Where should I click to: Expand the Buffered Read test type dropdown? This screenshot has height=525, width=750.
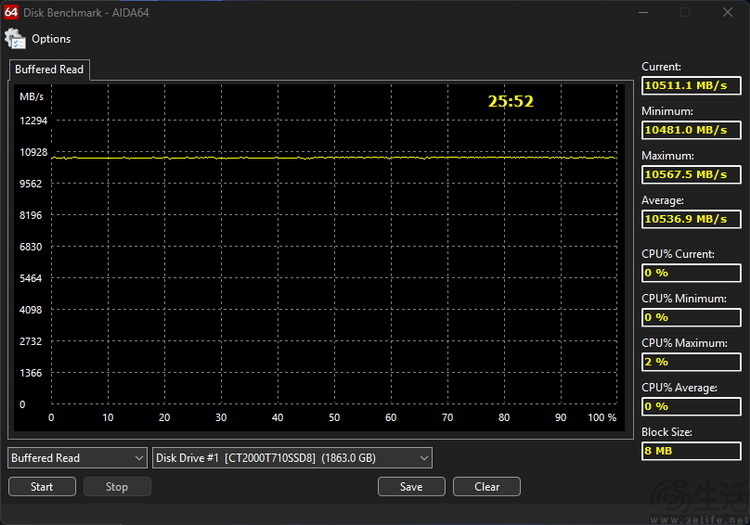[x=78, y=458]
